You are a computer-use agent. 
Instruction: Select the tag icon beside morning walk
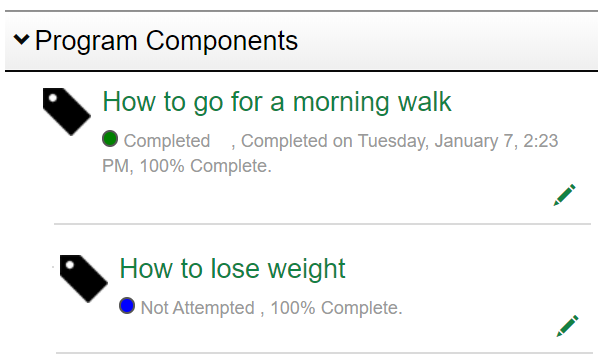click(67, 111)
